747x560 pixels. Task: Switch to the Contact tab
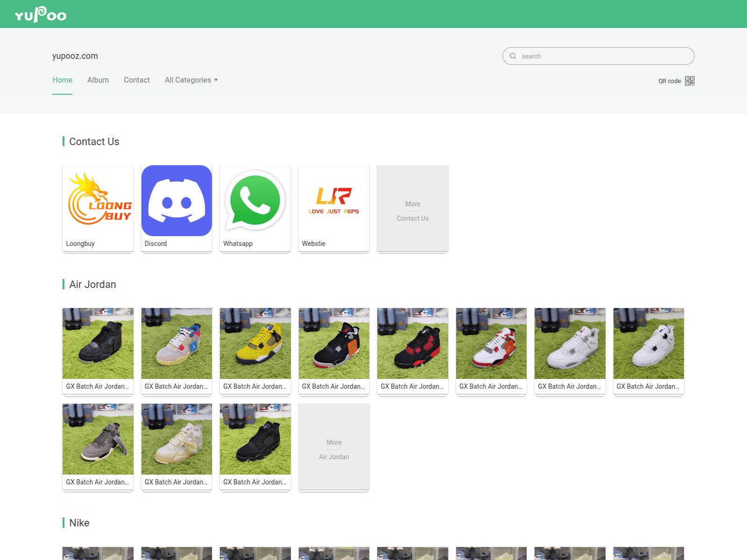click(137, 80)
